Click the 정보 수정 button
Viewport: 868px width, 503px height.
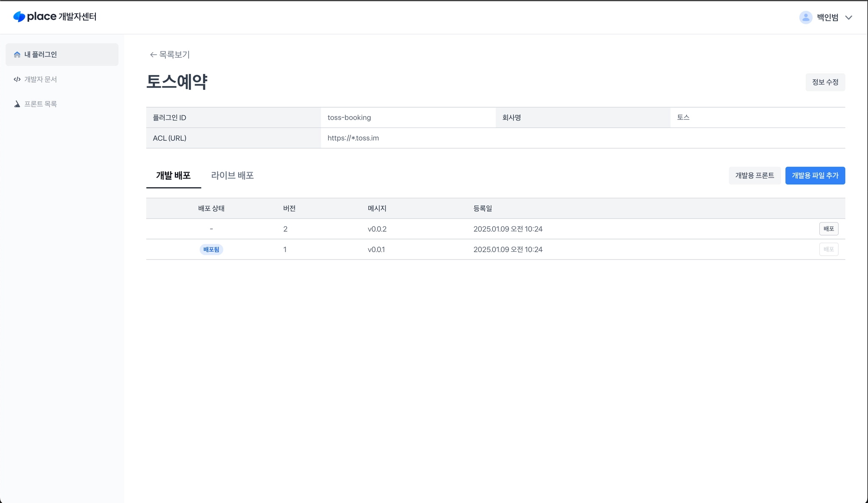point(825,82)
